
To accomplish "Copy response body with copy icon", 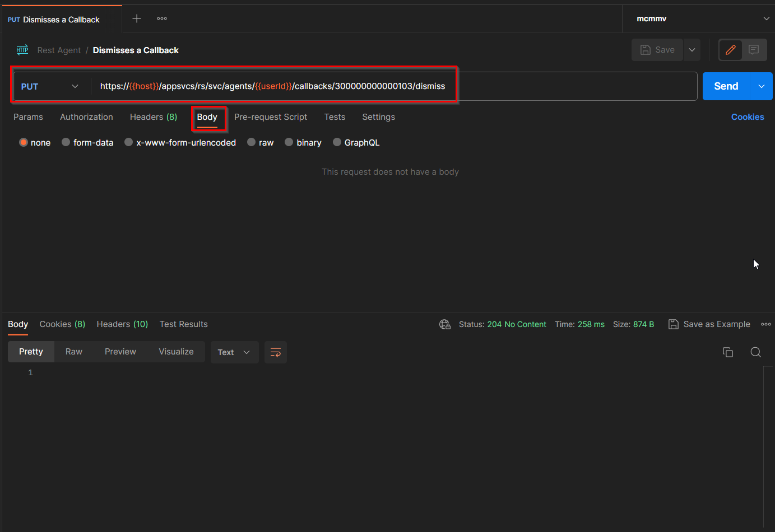I will coord(728,352).
